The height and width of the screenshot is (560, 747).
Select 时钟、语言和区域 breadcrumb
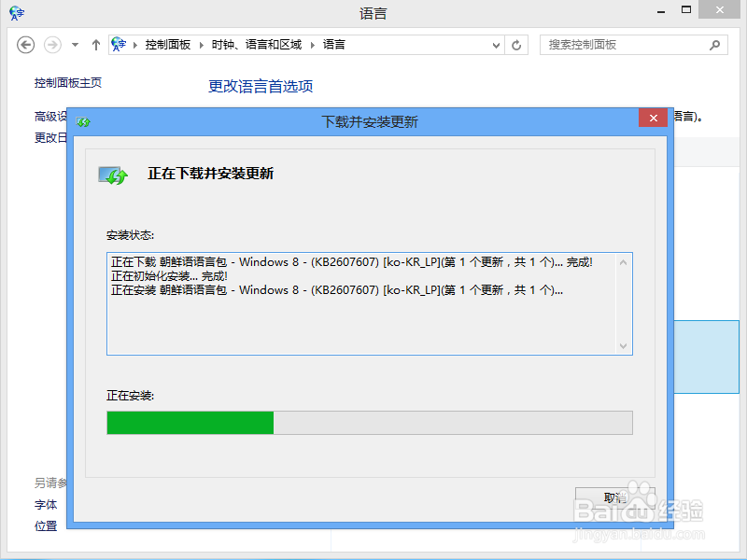tap(257, 45)
